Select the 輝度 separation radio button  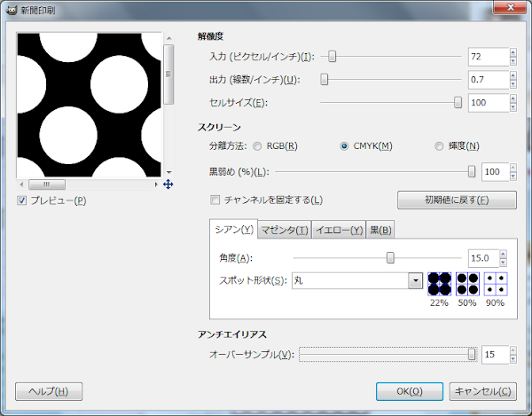tap(439, 146)
